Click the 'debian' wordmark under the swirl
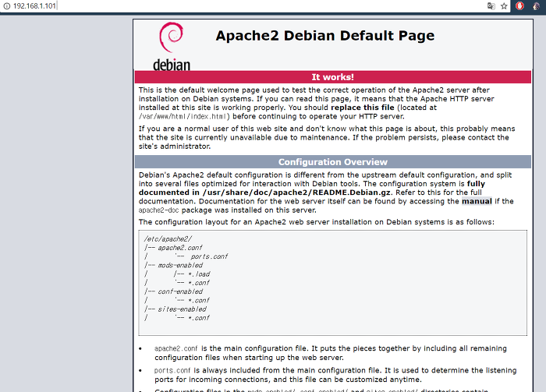Image resolution: width=546 pixels, height=392 pixels. [172, 65]
